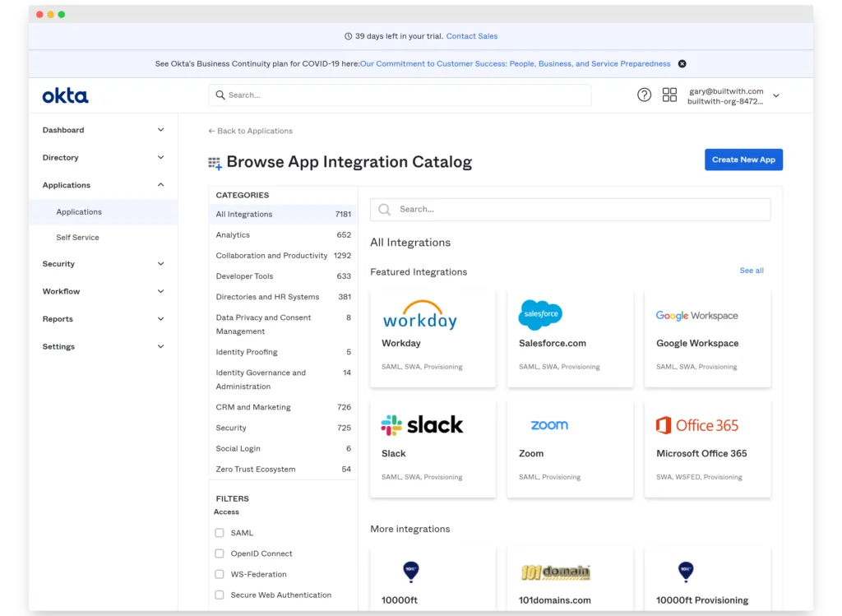
Task: Select the All Integrations category
Action: 283,215
